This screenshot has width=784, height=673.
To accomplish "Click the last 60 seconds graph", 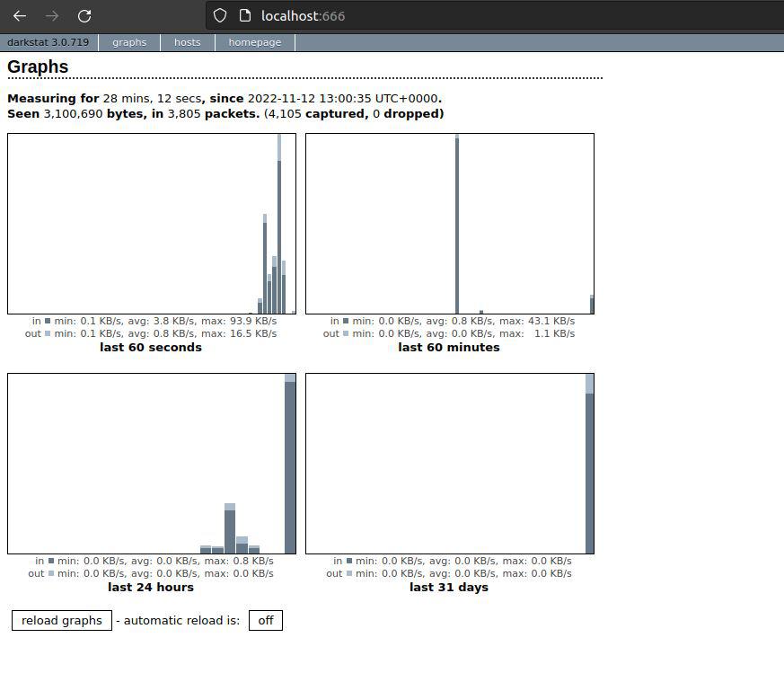I will tap(152, 224).
